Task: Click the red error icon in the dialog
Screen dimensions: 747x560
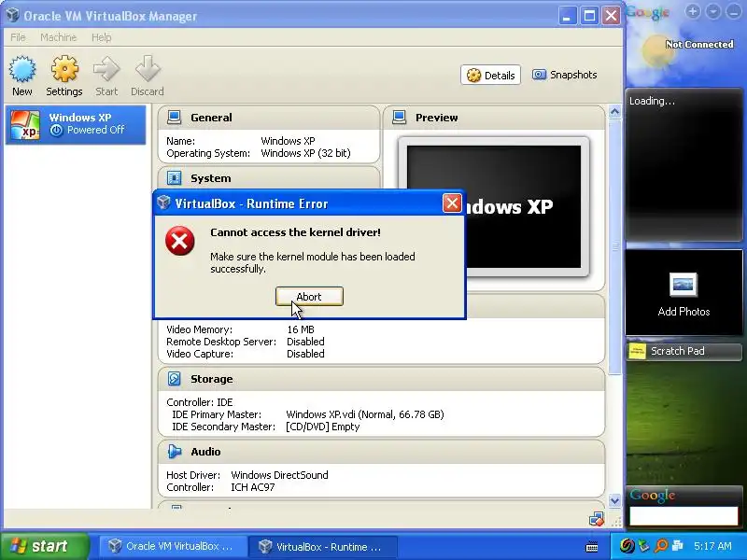Action: 179,241
